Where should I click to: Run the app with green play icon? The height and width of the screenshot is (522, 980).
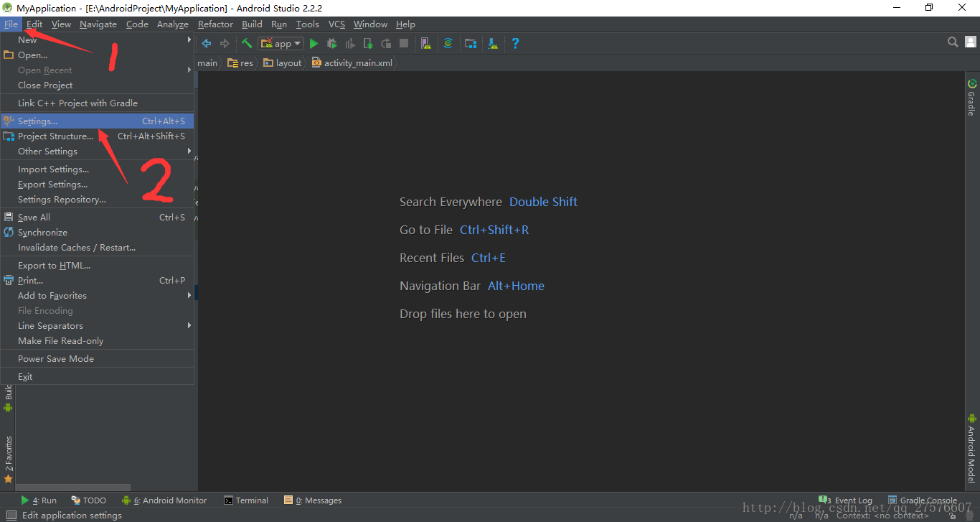pos(314,44)
